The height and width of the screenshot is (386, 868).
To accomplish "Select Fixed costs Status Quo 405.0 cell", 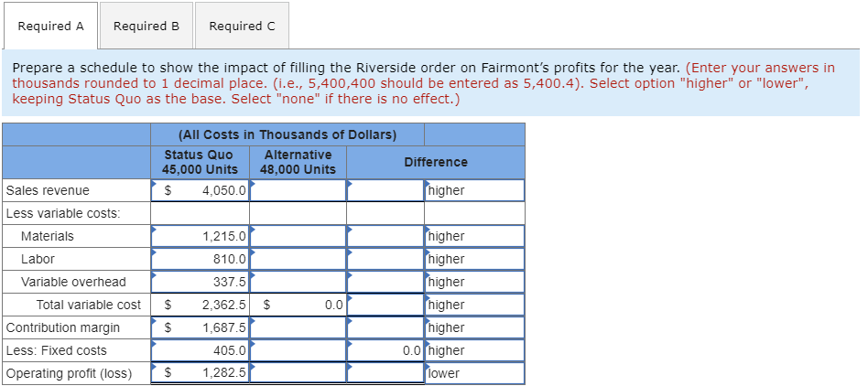I will pyautogui.click(x=200, y=350).
